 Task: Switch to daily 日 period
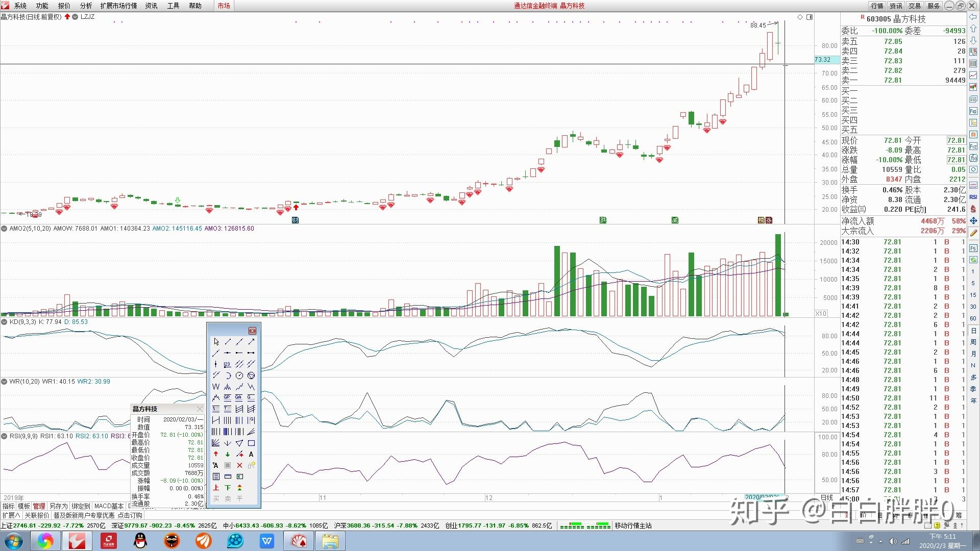tap(973, 331)
